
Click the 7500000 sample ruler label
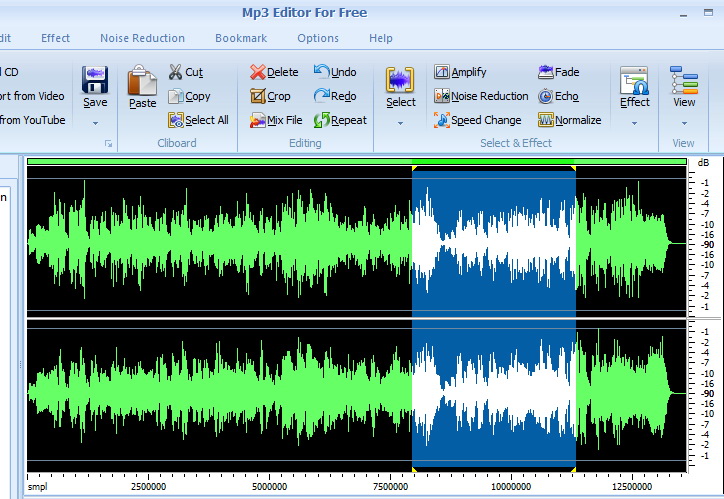click(390, 487)
